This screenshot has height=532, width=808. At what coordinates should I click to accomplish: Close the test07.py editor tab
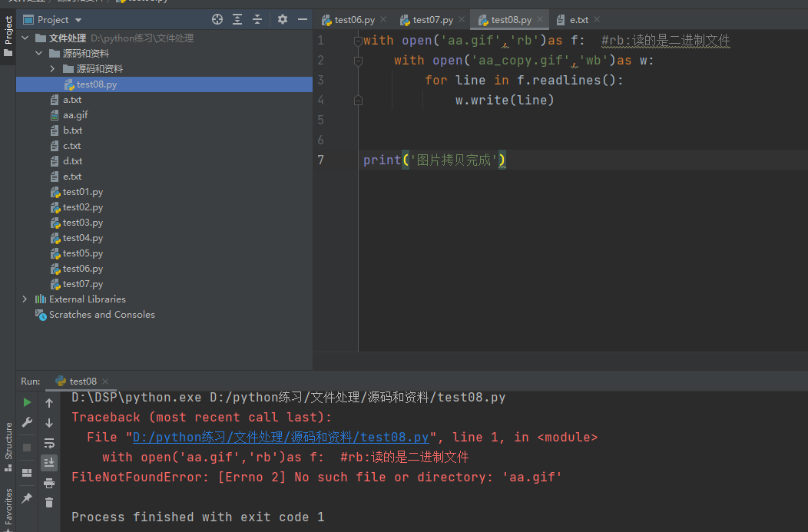click(x=462, y=19)
